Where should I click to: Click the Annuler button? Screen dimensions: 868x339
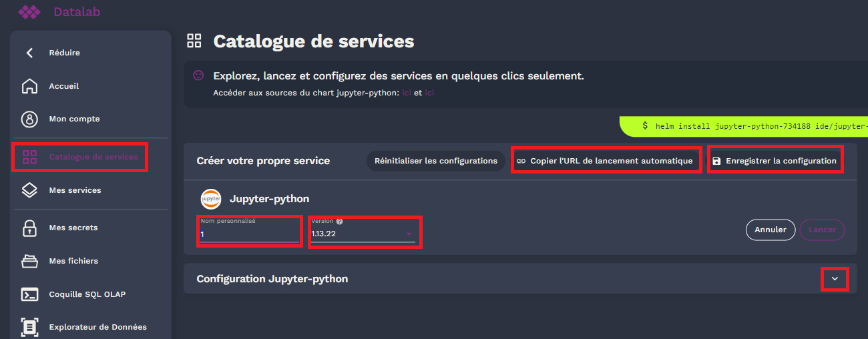[770, 230]
